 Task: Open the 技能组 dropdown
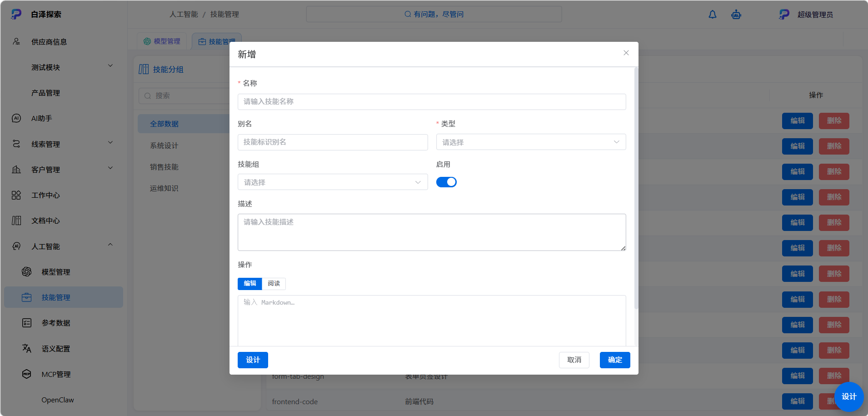333,182
